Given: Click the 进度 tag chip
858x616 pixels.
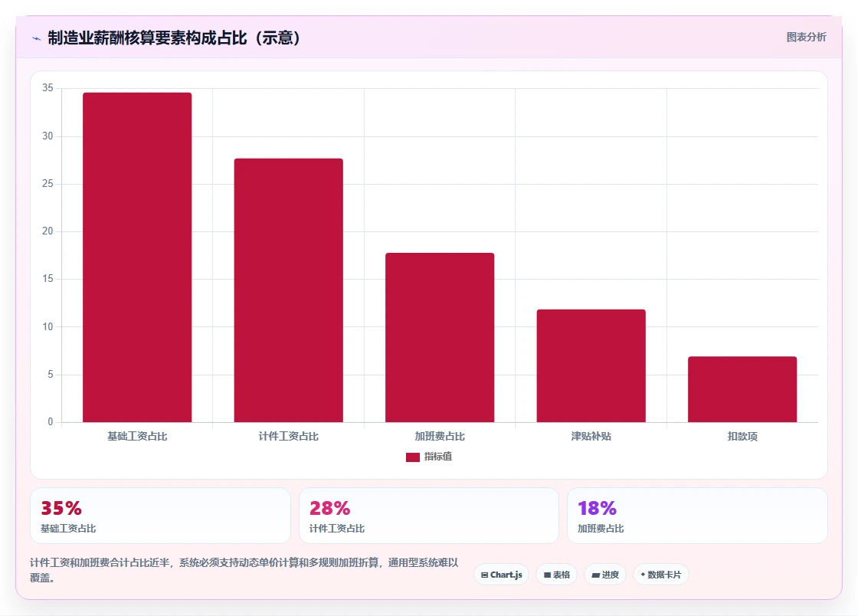Looking at the screenshot, I should [x=605, y=575].
